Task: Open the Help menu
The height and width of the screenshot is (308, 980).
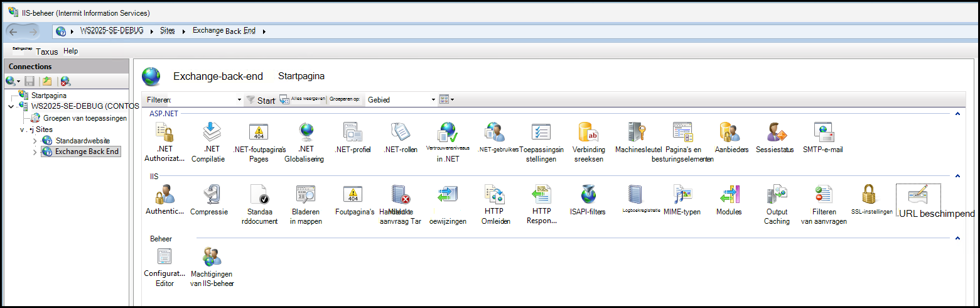Action: tap(70, 51)
